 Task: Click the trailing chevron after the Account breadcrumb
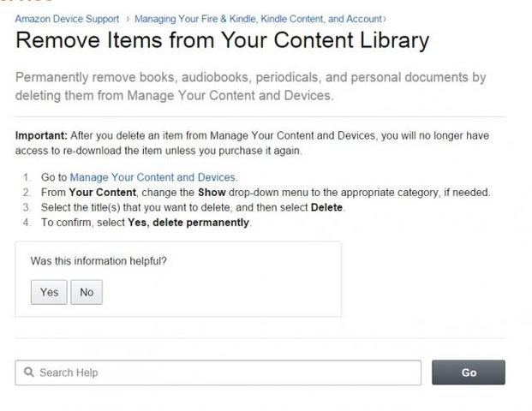click(385, 19)
